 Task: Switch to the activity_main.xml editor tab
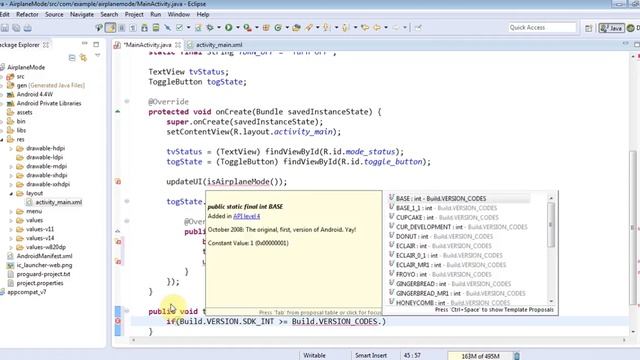215,45
